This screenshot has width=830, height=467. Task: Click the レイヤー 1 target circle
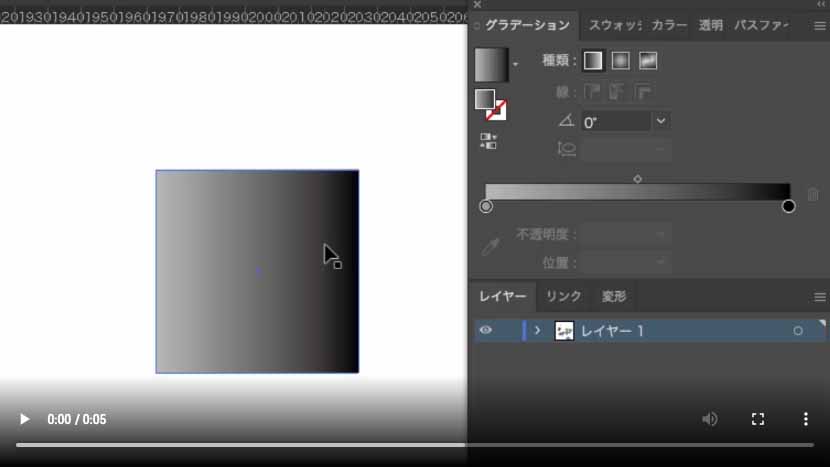click(798, 331)
